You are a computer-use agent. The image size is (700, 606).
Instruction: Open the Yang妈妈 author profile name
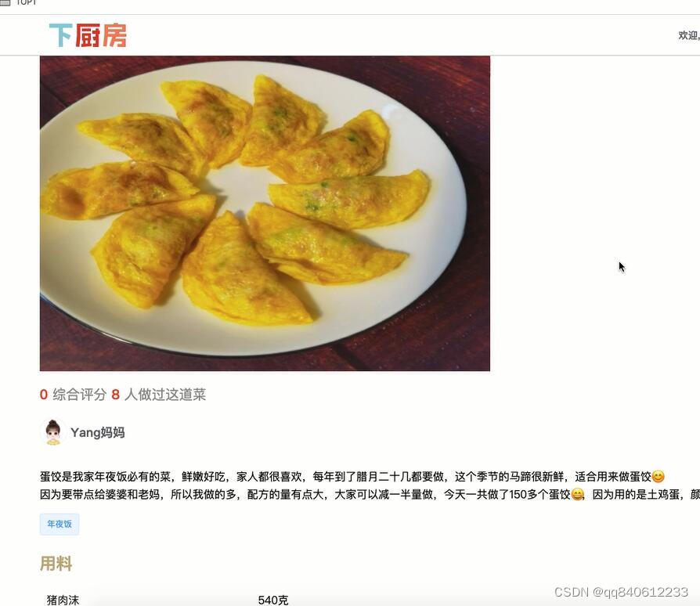[x=98, y=432]
